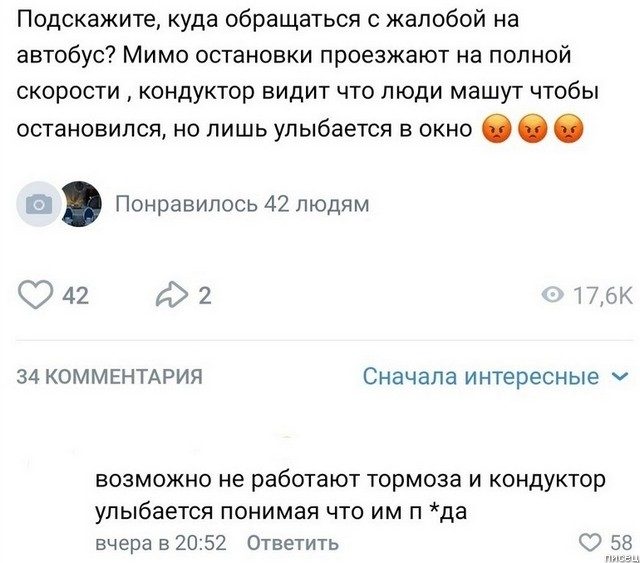Click the 17,6K view counter
The width and height of the screenshot is (640, 563).
pyautogui.click(x=602, y=295)
